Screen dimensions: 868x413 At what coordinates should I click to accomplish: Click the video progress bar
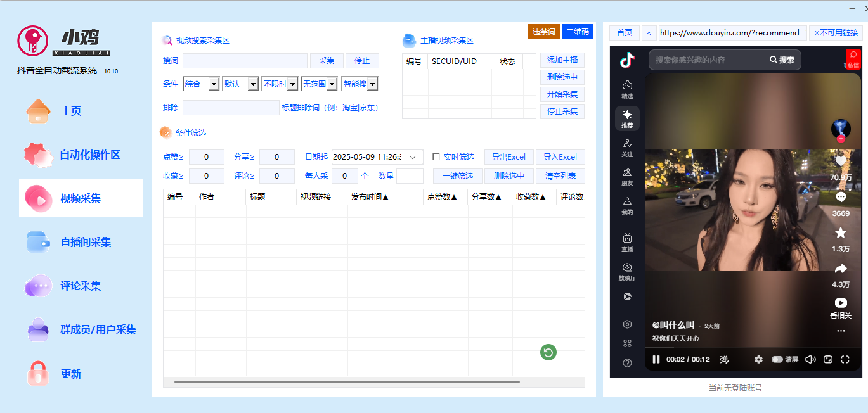[x=748, y=346]
